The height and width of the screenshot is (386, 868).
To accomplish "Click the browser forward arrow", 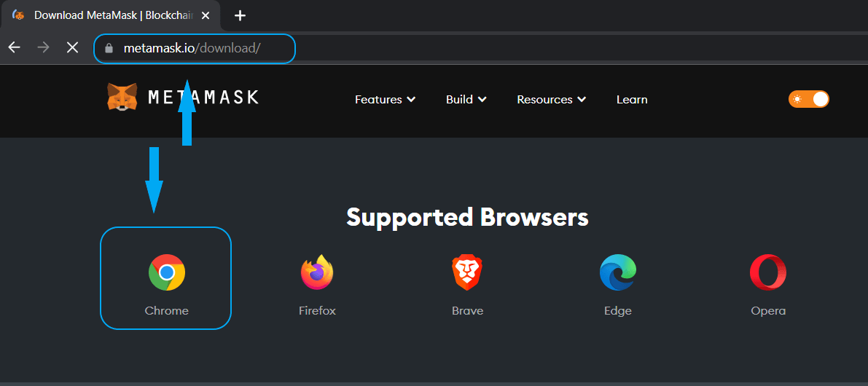I will (x=43, y=47).
